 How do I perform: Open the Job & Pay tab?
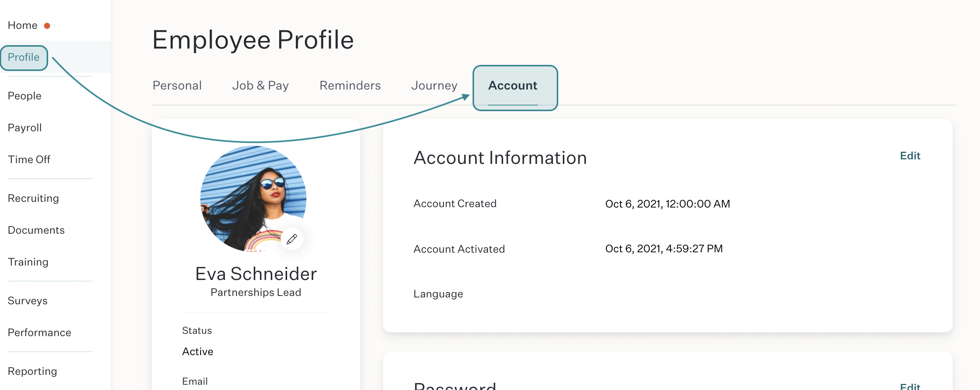pyautogui.click(x=261, y=85)
